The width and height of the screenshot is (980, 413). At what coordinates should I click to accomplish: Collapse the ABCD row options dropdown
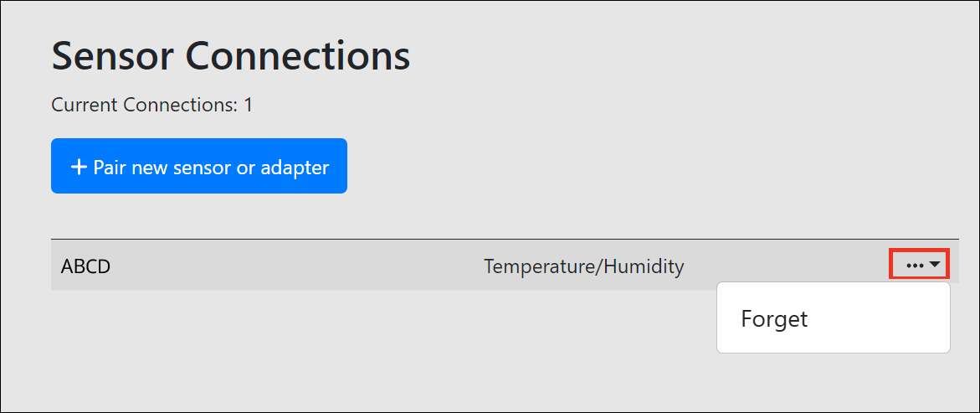pos(917,266)
